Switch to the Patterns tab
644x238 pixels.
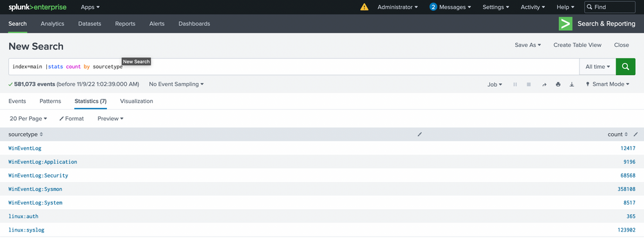tap(50, 101)
